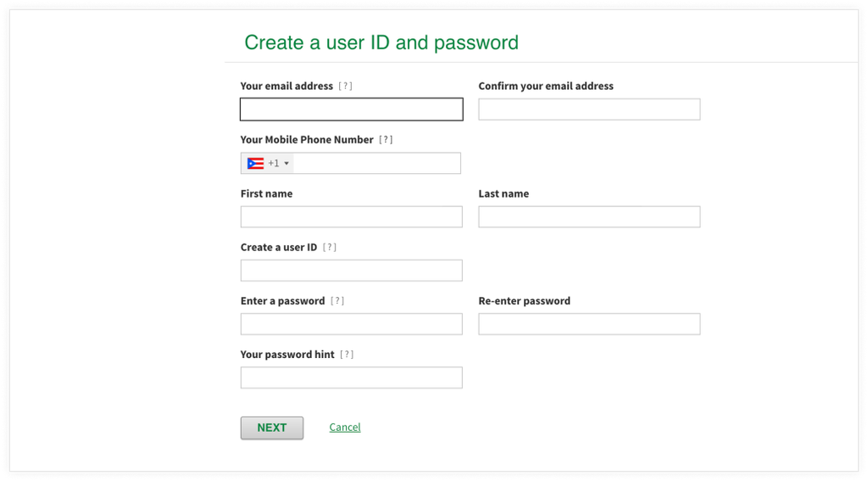Open help for Your password hint
The width and height of the screenshot is (868, 481).
pyautogui.click(x=347, y=355)
